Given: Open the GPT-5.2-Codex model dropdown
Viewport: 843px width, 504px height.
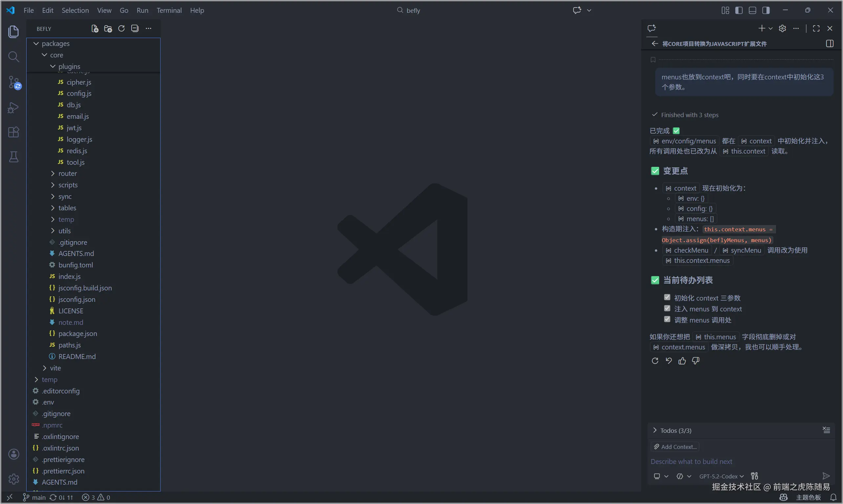Looking at the screenshot, I should coord(721,476).
